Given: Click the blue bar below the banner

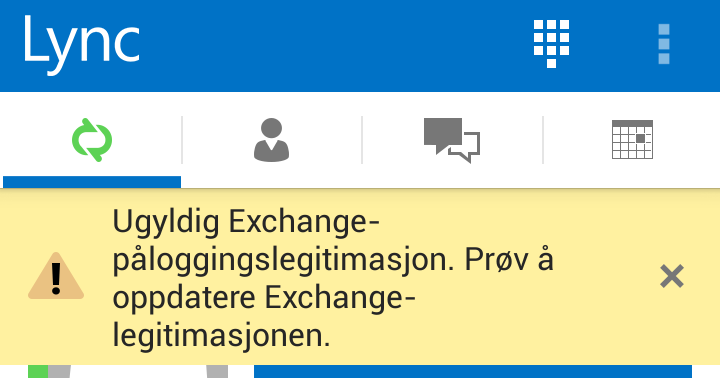Looking at the screenshot, I should pos(473,372).
